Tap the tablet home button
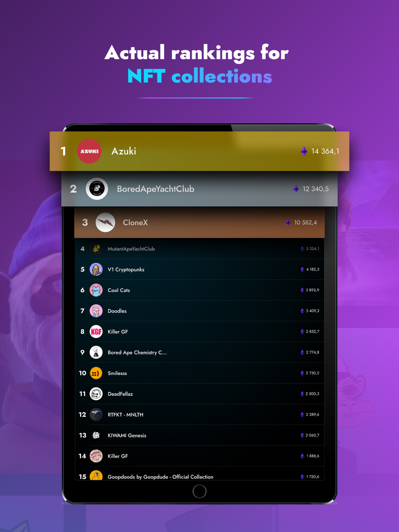The height and width of the screenshot is (532, 399). click(199, 492)
